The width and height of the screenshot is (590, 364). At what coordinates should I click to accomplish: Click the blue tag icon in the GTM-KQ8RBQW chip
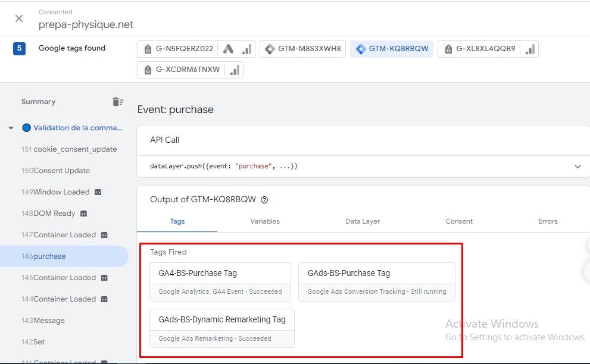(360, 49)
